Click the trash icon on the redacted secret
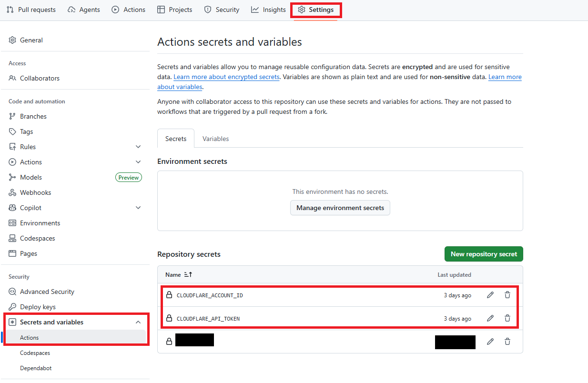The height and width of the screenshot is (383, 588). pos(507,342)
